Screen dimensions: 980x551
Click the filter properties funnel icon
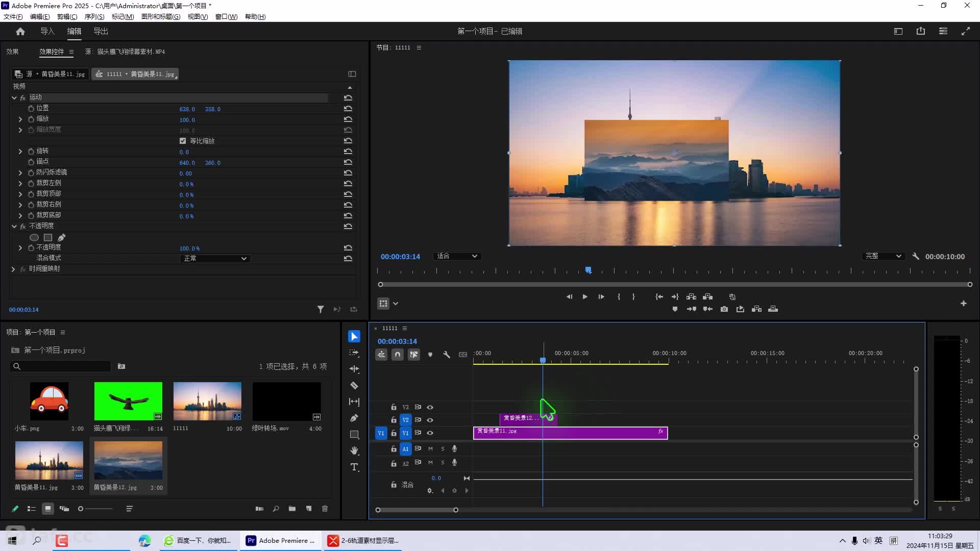[320, 310]
